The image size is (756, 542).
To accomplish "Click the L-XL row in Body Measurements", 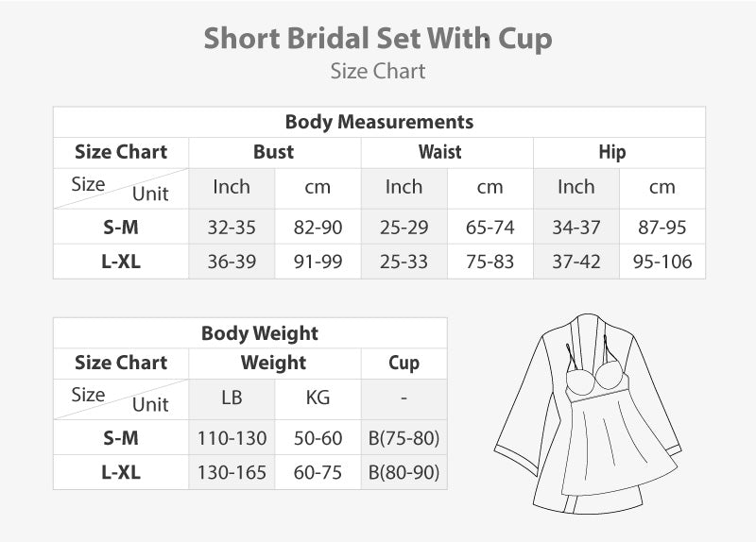I will point(120,262).
